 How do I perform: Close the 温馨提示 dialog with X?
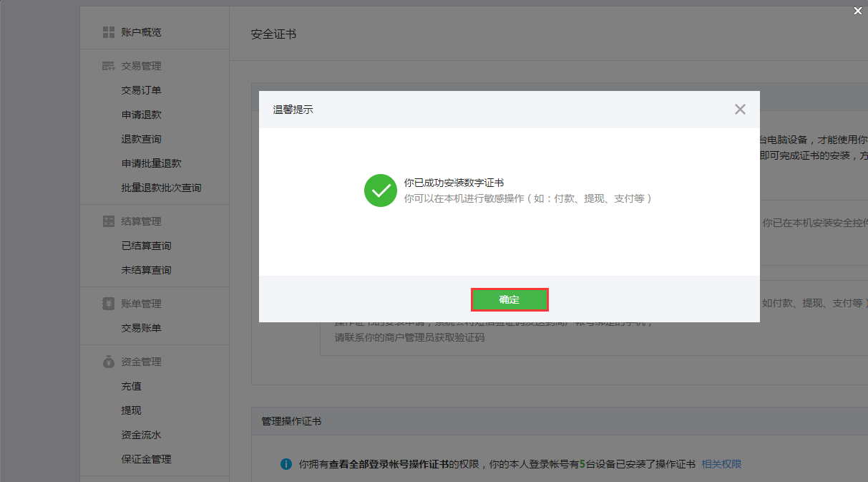pyautogui.click(x=740, y=110)
